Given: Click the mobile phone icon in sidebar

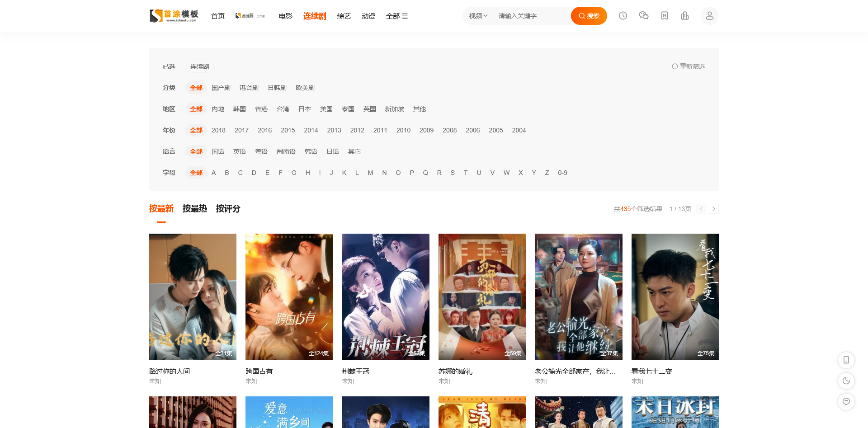Looking at the screenshot, I should pyautogui.click(x=846, y=360).
